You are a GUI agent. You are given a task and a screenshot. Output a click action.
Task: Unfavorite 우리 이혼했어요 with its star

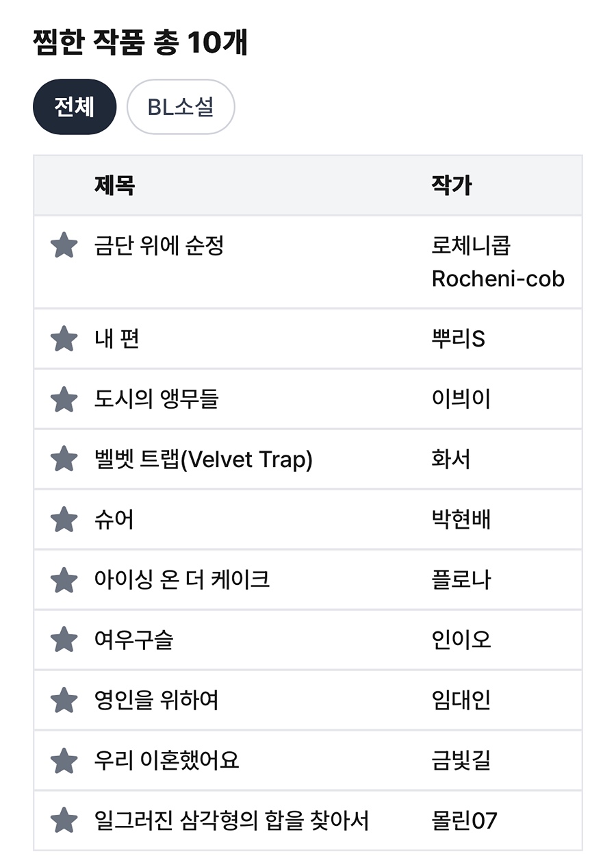tap(64, 760)
